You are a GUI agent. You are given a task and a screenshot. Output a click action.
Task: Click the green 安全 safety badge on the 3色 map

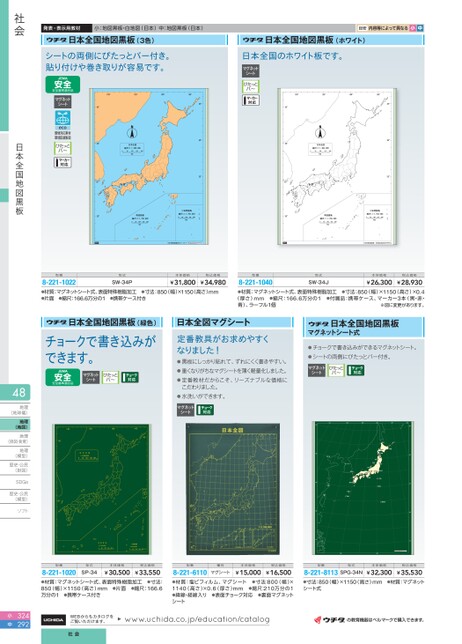click(62, 85)
